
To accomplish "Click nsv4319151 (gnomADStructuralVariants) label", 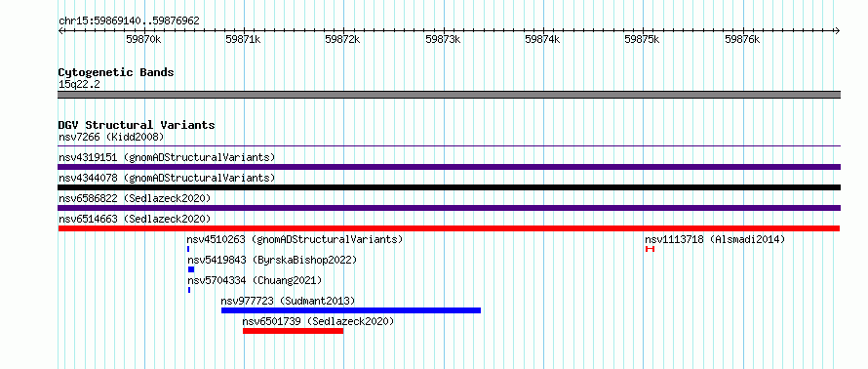I will tap(167, 157).
